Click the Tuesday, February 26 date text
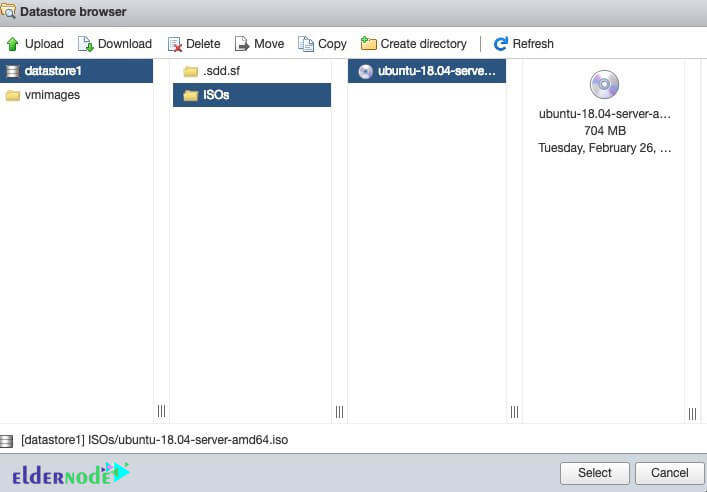Image resolution: width=707 pixels, height=492 pixels. point(605,148)
